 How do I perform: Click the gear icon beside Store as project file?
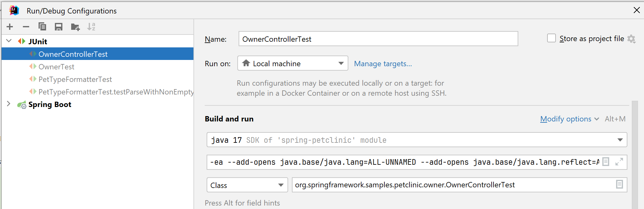pos(631,39)
